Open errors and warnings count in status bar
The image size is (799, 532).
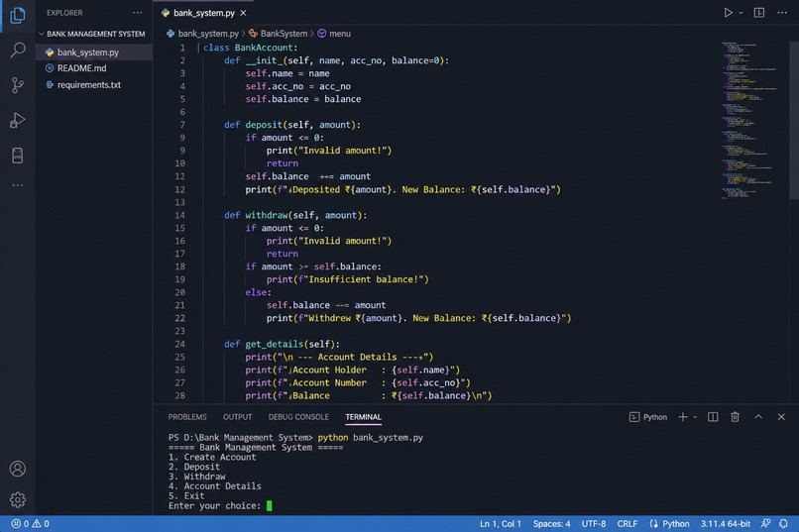coord(30,523)
